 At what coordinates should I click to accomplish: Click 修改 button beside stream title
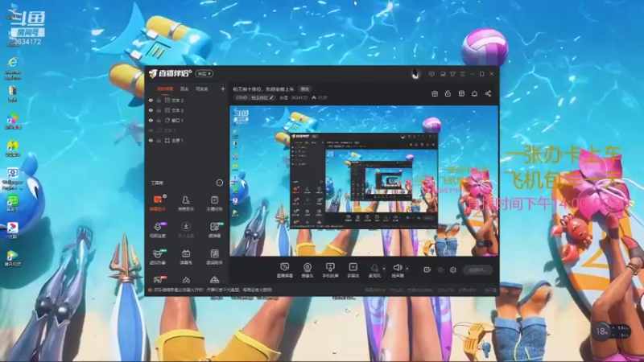coord(305,88)
